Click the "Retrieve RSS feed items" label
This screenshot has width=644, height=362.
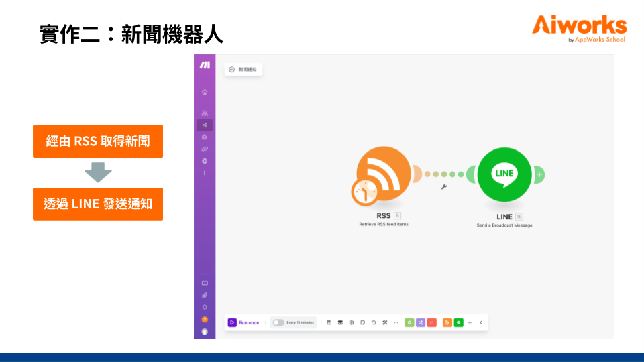point(384,224)
